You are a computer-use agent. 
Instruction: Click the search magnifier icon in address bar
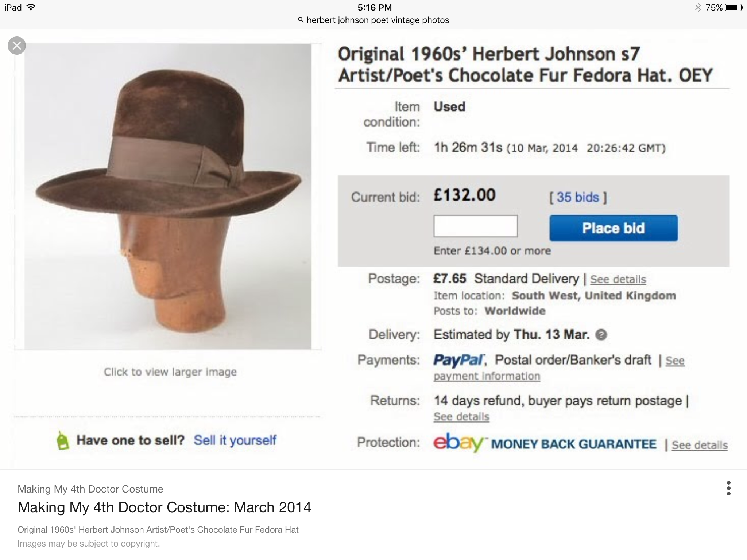(x=301, y=20)
